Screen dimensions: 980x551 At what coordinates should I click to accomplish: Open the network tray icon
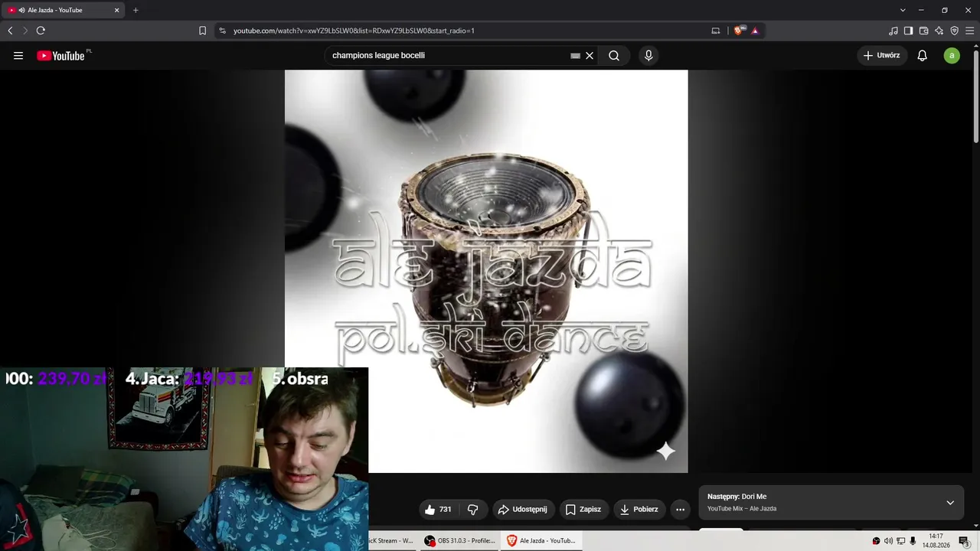tap(900, 541)
